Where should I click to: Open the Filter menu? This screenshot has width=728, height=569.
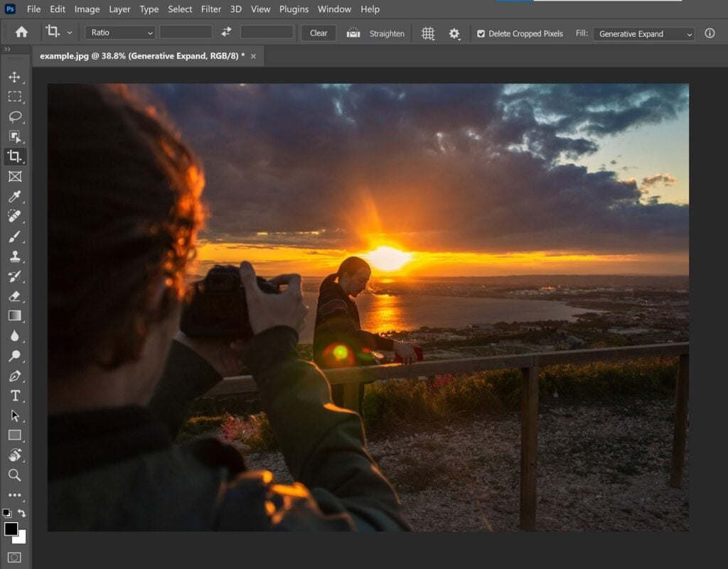point(210,9)
